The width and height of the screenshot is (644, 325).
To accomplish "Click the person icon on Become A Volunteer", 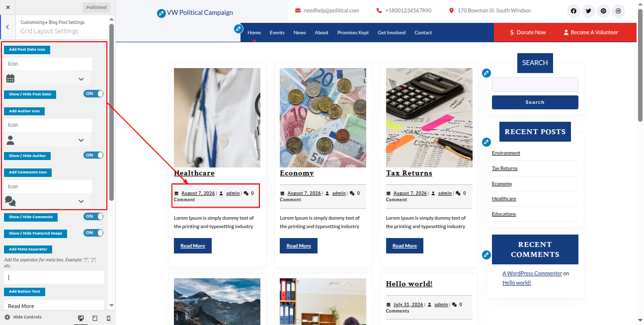I will (566, 32).
